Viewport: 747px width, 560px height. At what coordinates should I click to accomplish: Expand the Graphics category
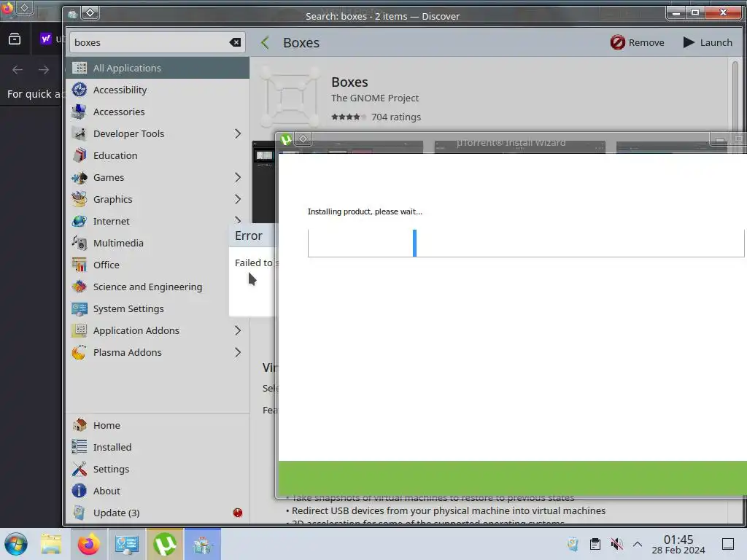(x=238, y=200)
